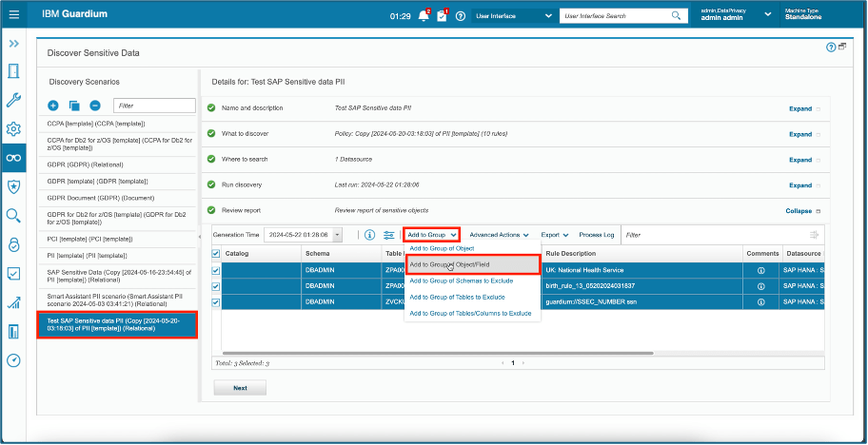This screenshot has width=868, height=445.
Task: Choose Add to Group of Schemas to Exclude
Action: [x=461, y=281]
